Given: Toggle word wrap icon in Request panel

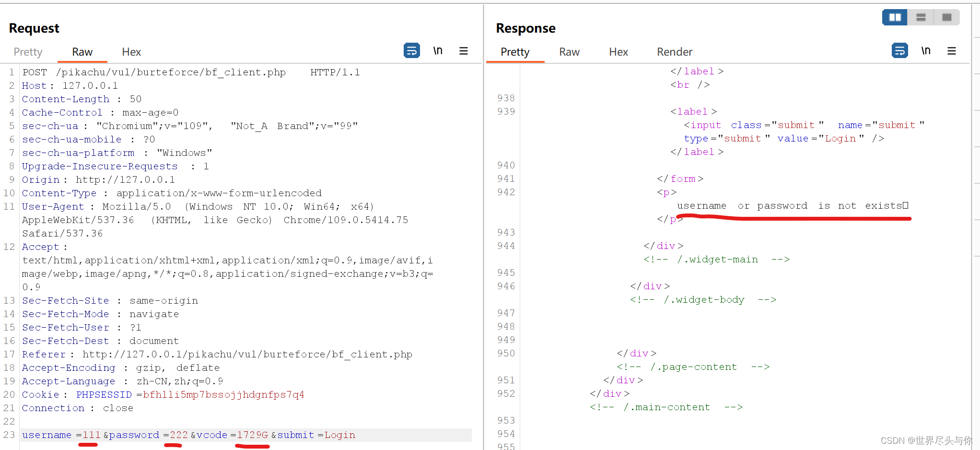Looking at the screenshot, I should pos(412,50).
